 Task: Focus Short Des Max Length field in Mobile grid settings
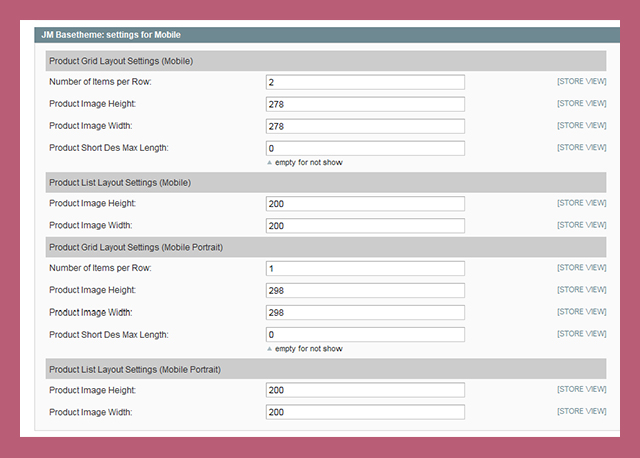[x=365, y=148]
